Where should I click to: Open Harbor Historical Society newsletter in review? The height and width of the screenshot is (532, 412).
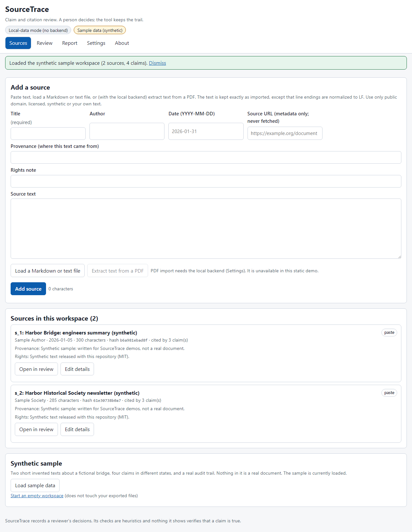point(36,429)
